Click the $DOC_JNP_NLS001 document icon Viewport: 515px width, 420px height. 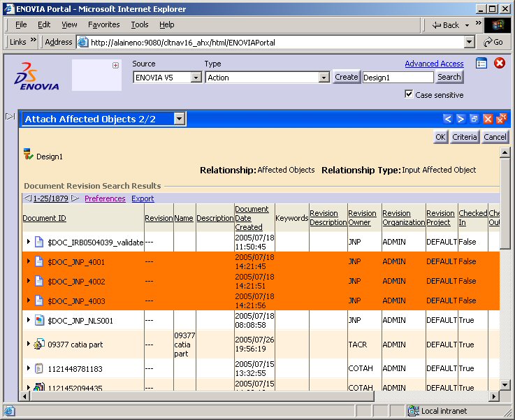39,320
